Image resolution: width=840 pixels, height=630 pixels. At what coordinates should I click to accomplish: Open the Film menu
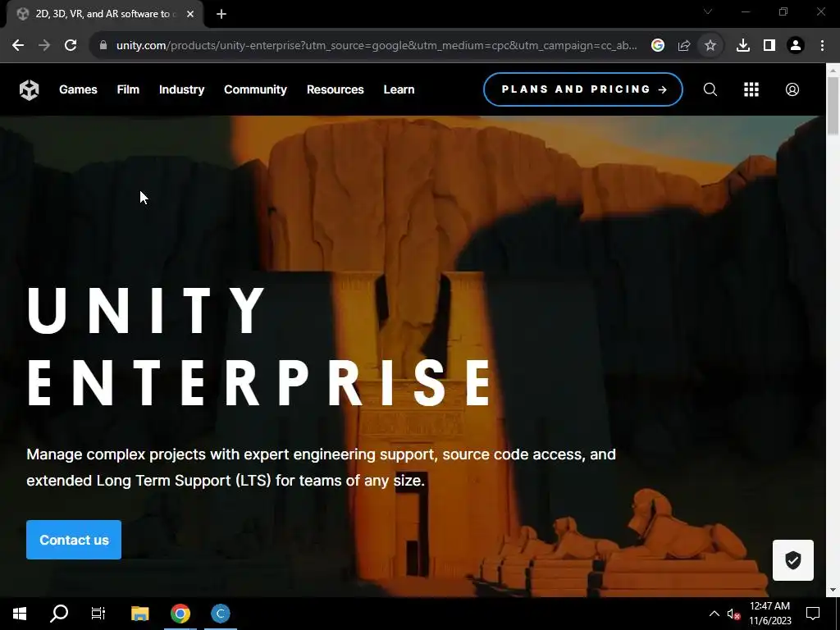pos(128,89)
